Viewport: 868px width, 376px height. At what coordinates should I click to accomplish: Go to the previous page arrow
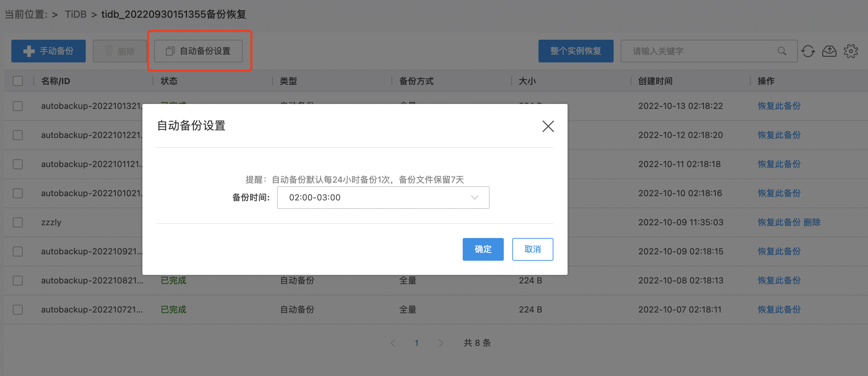[x=393, y=343]
